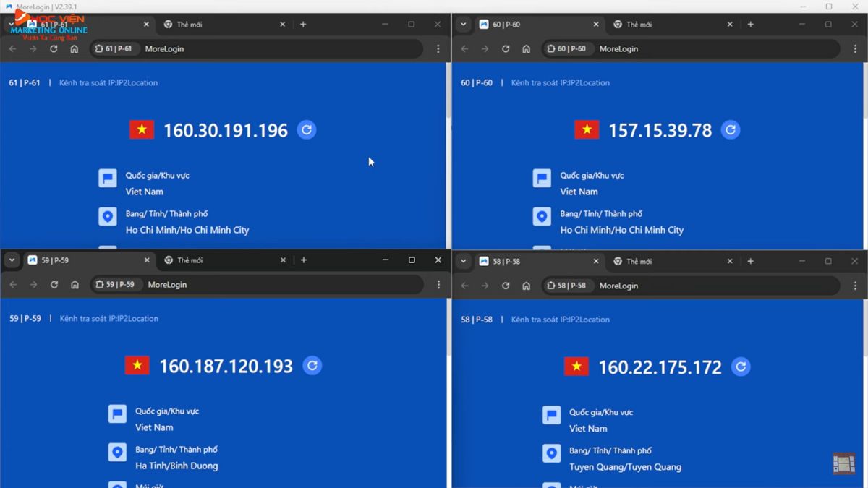Click page scrollbar in P-60 window
This screenshot has width=868, height=488.
865,90
